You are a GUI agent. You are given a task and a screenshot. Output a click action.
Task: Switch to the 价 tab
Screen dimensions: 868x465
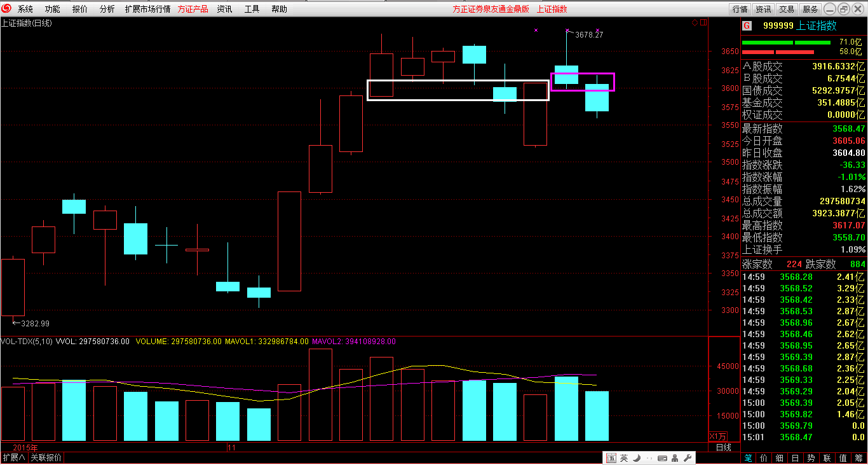pos(763,458)
